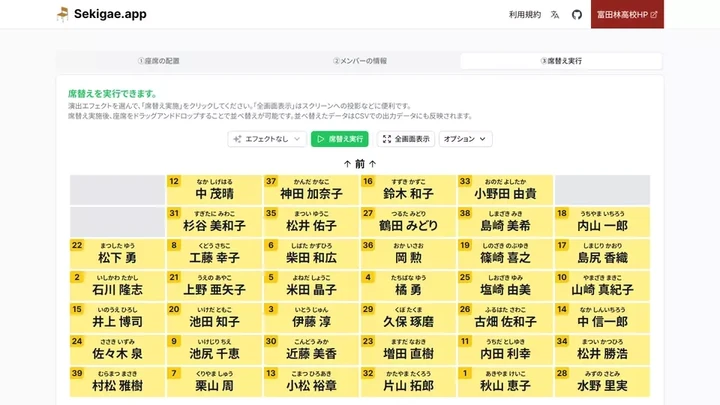Select the ③席替え実行 tab

point(561,61)
